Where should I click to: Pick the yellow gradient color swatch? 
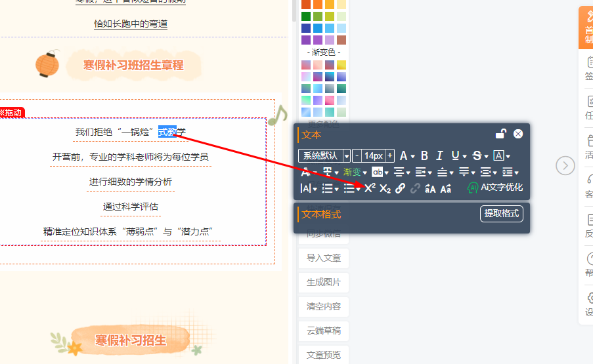(x=341, y=65)
